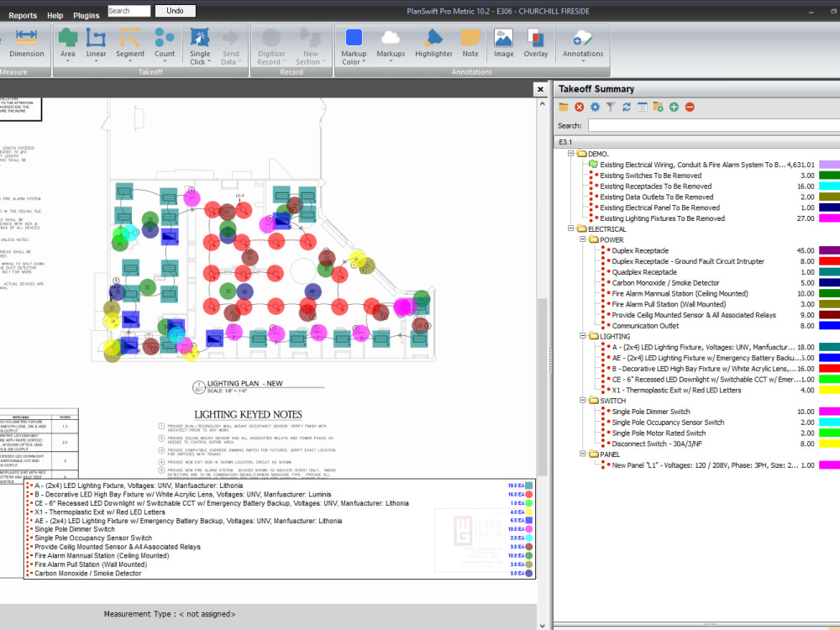Click the green plus icon in Takeoff Summary
Screen dimensions: 840x630
point(674,108)
